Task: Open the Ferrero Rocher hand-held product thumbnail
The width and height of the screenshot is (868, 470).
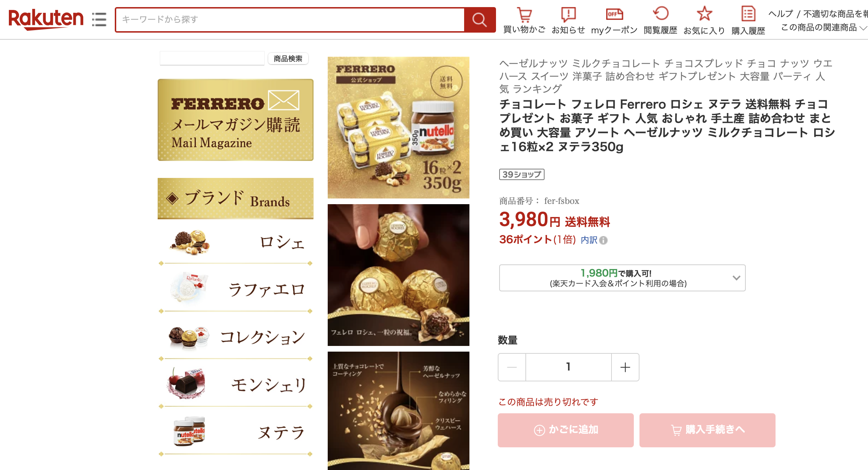Action: pyautogui.click(x=398, y=275)
